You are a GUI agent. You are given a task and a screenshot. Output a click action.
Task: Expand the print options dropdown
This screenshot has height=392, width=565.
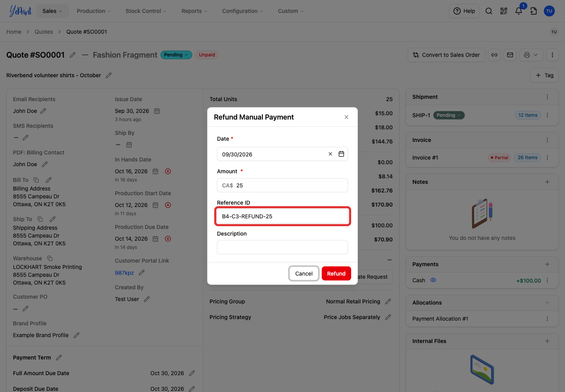536,55
